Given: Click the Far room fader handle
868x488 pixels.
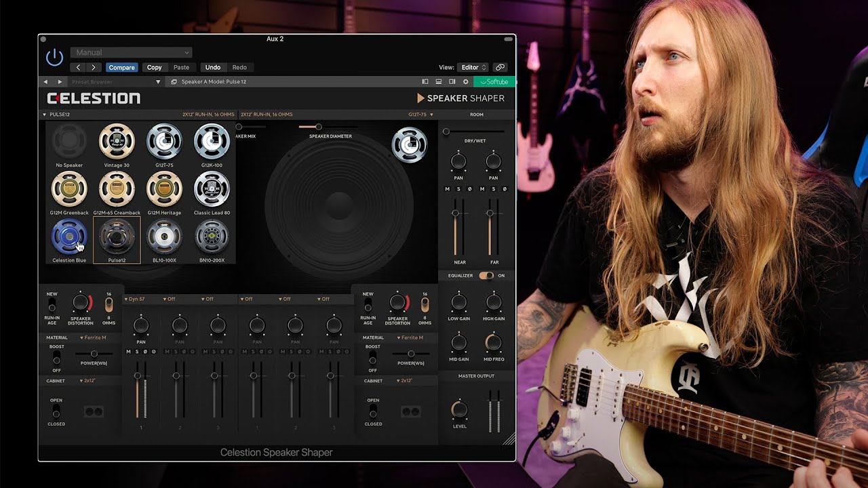Looking at the screenshot, I should [490, 213].
